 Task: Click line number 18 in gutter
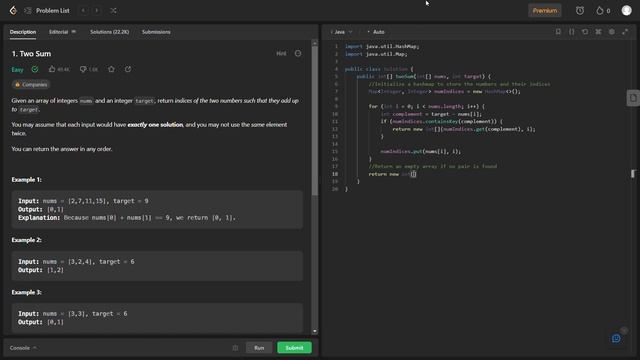click(335, 174)
